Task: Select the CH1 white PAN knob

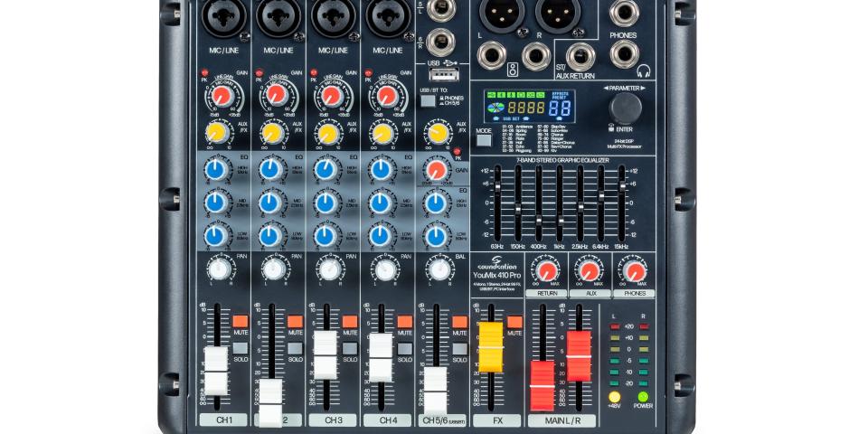Action: pos(220,269)
